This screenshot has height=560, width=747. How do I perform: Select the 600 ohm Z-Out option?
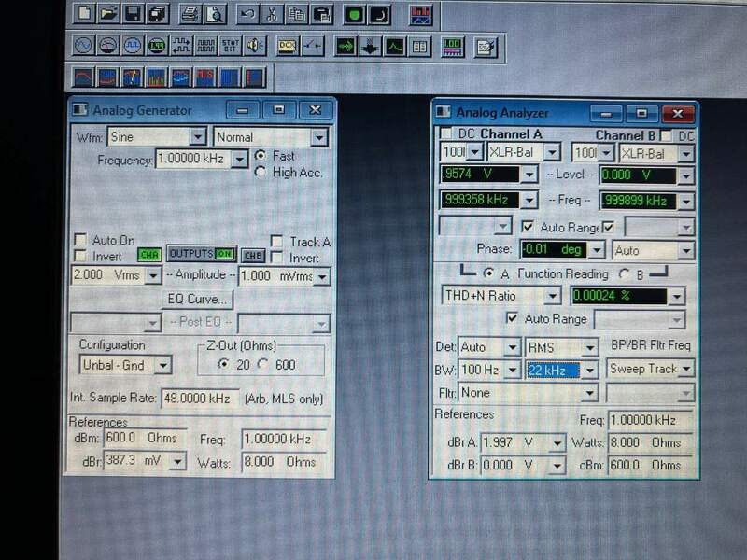coord(262,365)
